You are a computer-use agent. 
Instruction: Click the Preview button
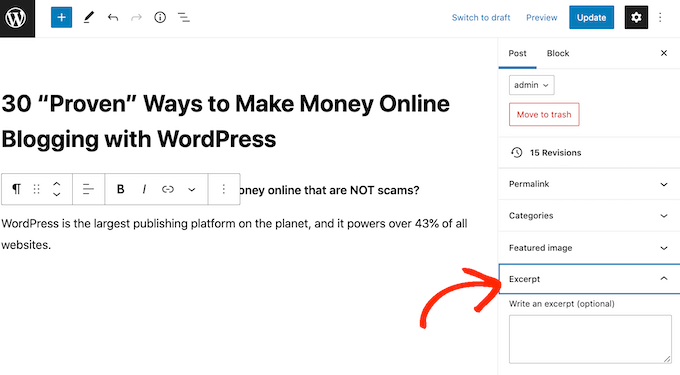(x=542, y=17)
